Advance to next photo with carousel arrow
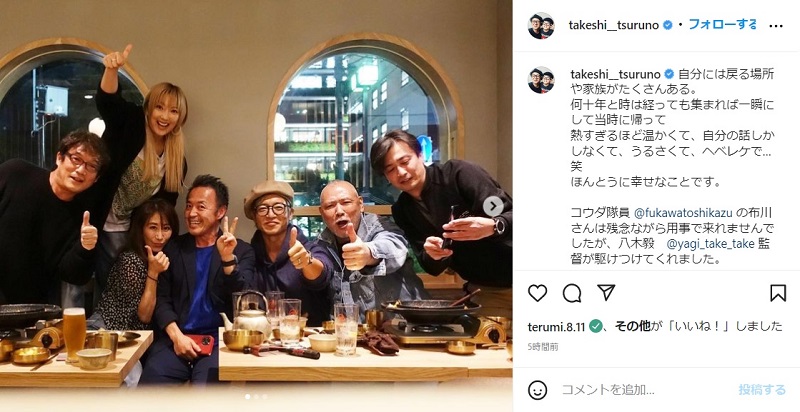This screenshot has height=412, width=800. (493, 206)
